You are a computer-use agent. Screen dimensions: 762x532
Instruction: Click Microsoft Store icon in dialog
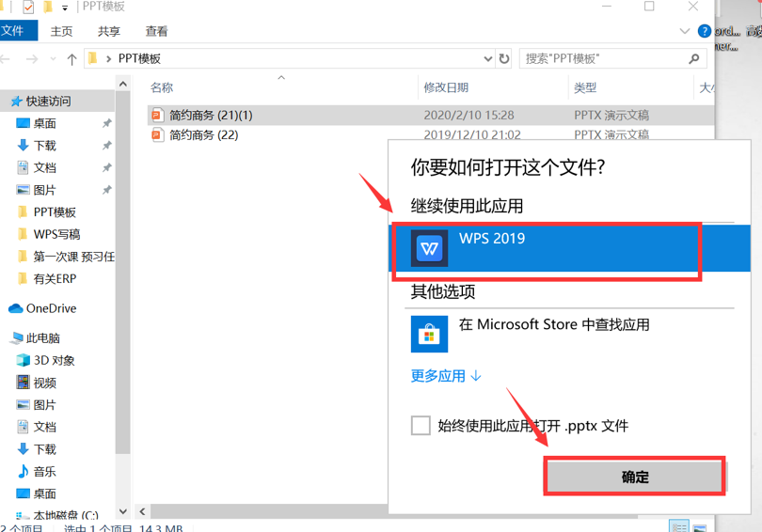pyautogui.click(x=429, y=334)
